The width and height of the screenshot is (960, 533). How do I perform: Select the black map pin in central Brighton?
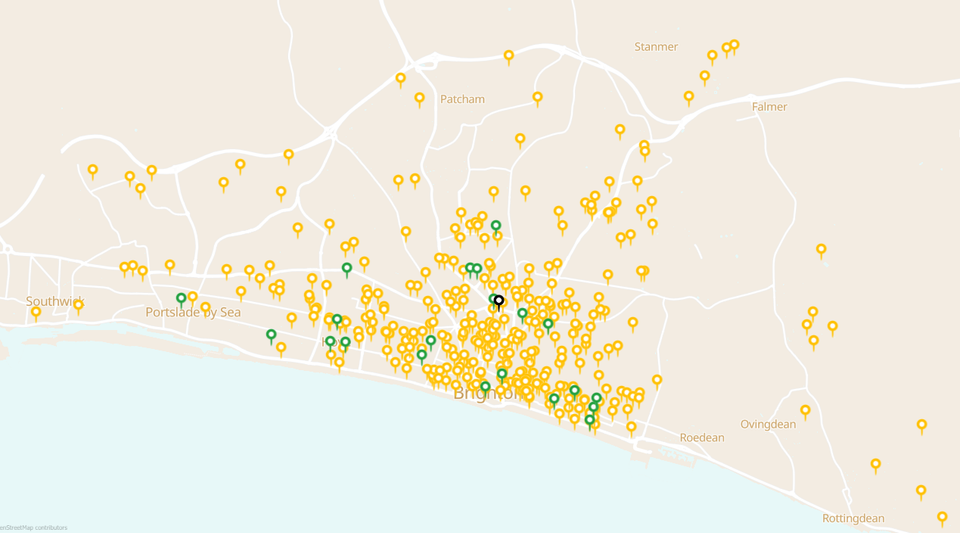click(499, 303)
